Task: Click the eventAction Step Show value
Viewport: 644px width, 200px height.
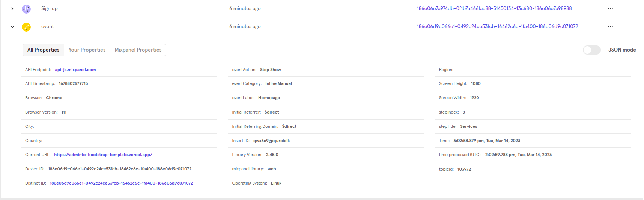Action: (x=271, y=70)
